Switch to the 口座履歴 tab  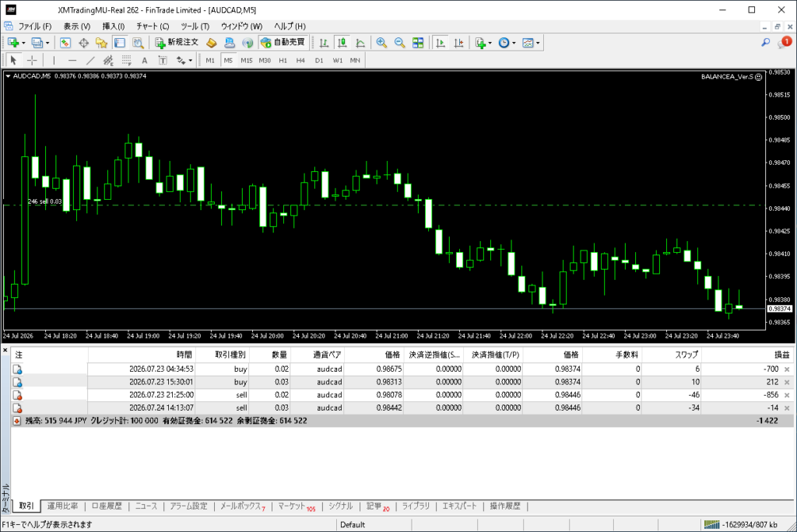point(107,506)
